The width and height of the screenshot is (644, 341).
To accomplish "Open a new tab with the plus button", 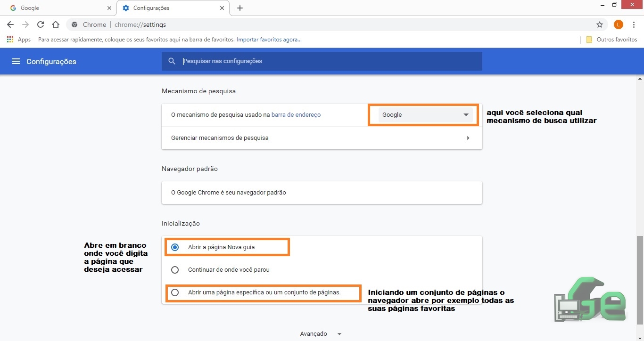I will [x=240, y=8].
